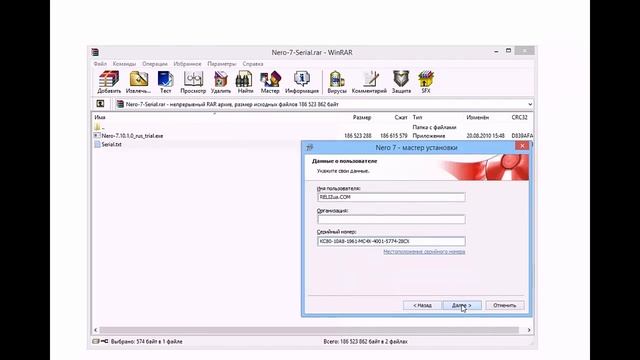Sort by the Имя column header

[x=100, y=118]
